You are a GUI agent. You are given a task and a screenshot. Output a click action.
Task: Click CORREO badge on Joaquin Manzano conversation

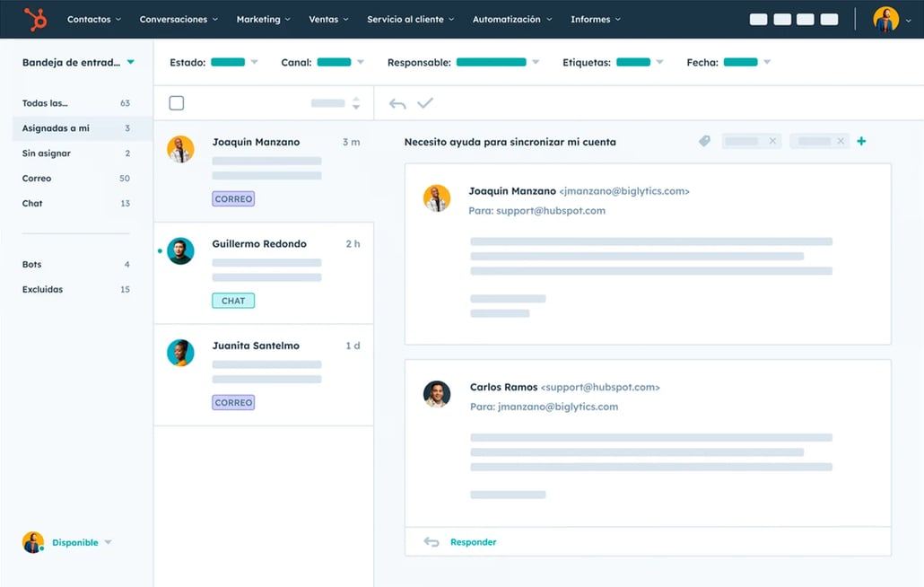pos(233,199)
